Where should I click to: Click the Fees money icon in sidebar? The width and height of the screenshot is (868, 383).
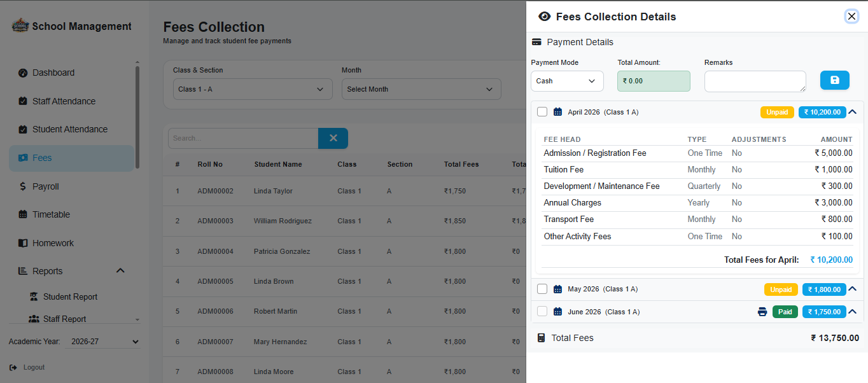23,158
